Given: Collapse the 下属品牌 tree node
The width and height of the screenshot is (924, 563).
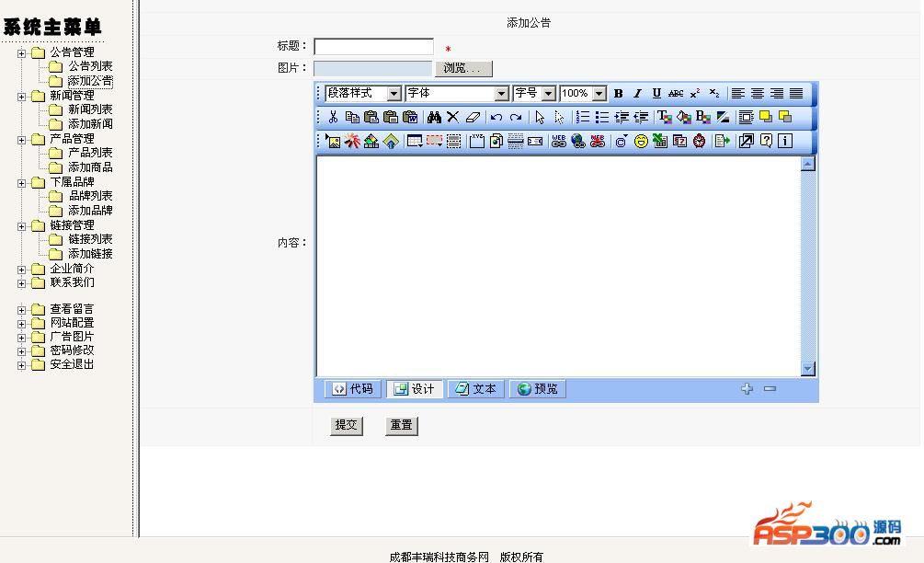Looking at the screenshot, I should [22, 183].
